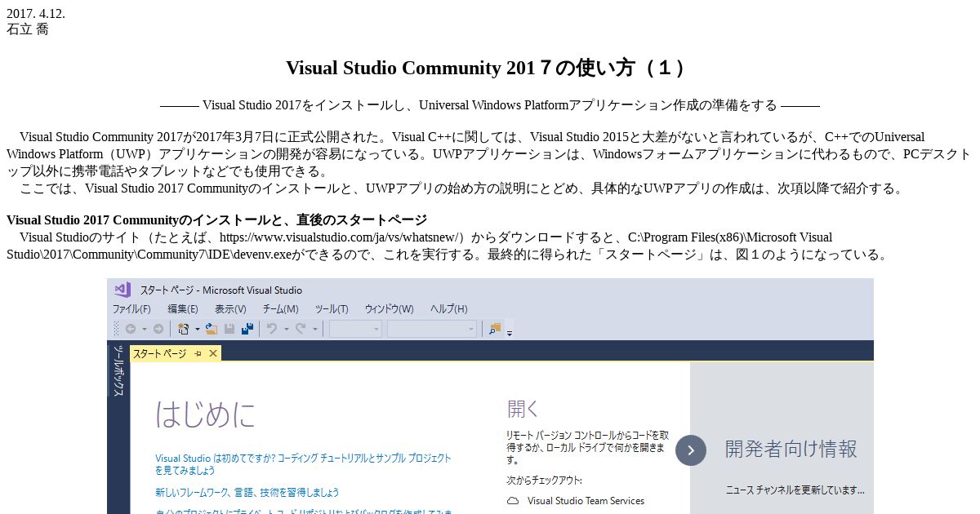This screenshot has height=514, width=980.
Task: Open the toolbar overflow options arrow
Action: tap(510, 334)
